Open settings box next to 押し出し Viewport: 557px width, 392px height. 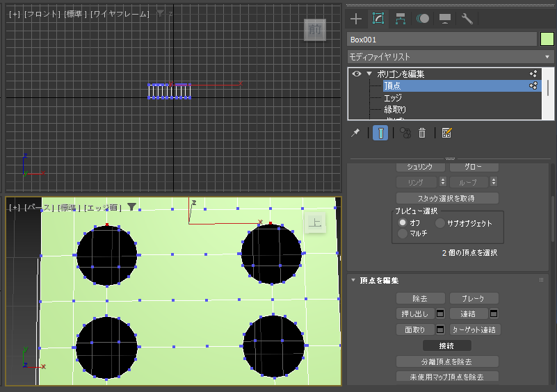click(x=440, y=314)
